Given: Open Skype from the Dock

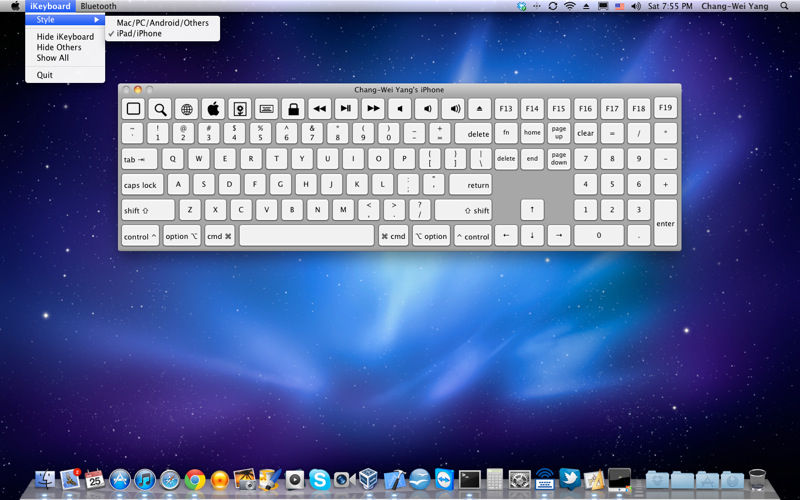Looking at the screenshot, I should [319, 480].
